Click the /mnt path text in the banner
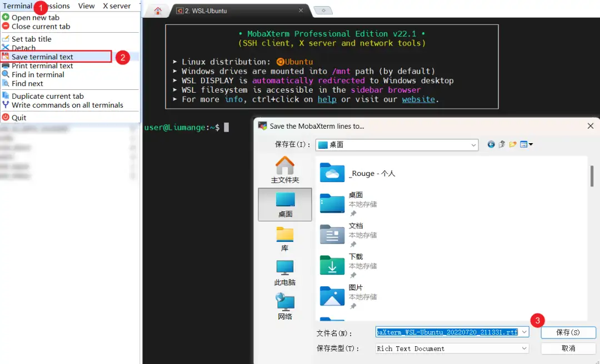 click(x=341, y=71)
